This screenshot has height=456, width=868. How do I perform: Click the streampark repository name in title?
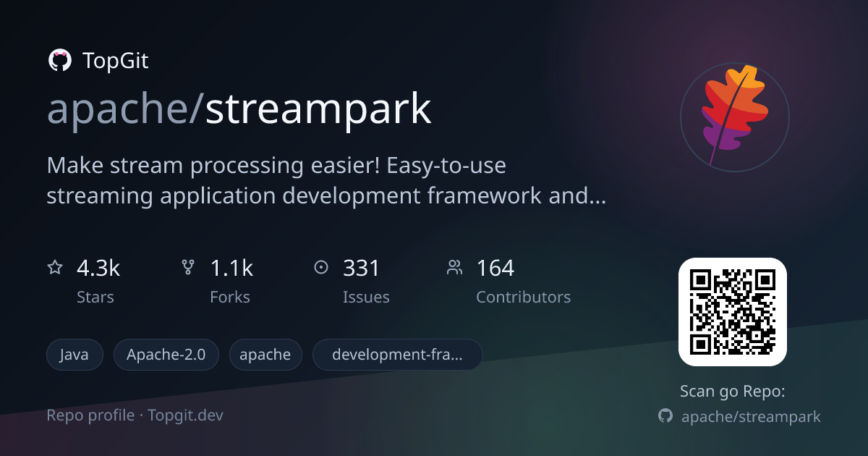point(318,109)
